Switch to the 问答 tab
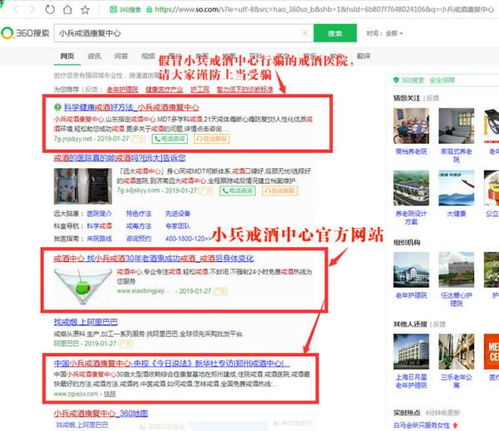 click(x=121, y=56)
